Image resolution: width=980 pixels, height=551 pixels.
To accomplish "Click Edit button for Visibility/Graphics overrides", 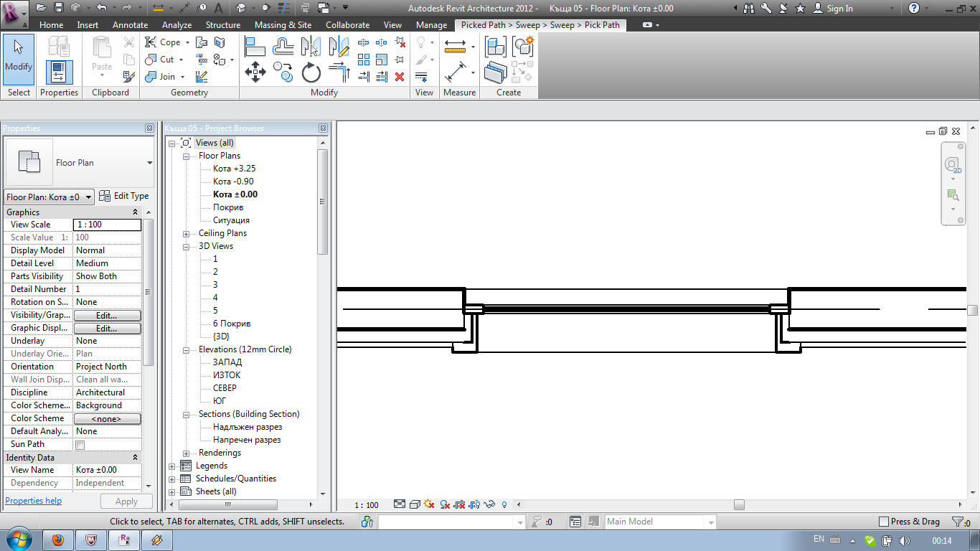I will tap(107, 316).
